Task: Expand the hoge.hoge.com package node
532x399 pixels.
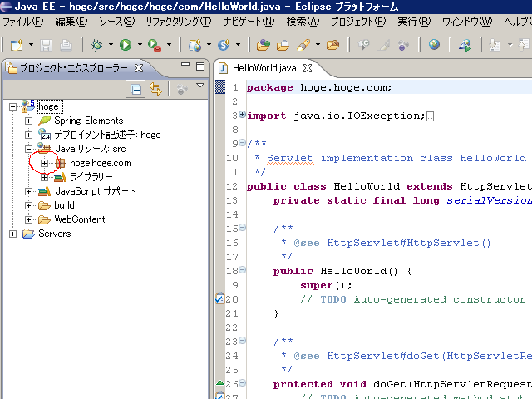Action: 45,163
